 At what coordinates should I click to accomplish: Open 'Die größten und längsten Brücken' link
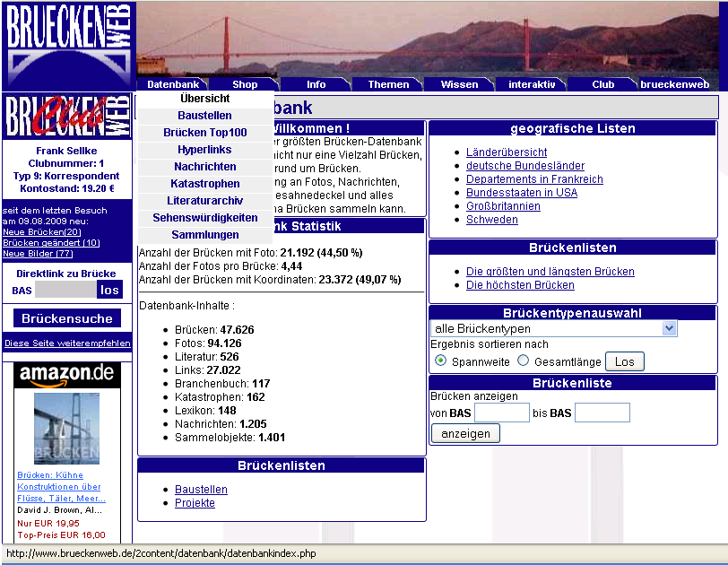coord(550,272)
